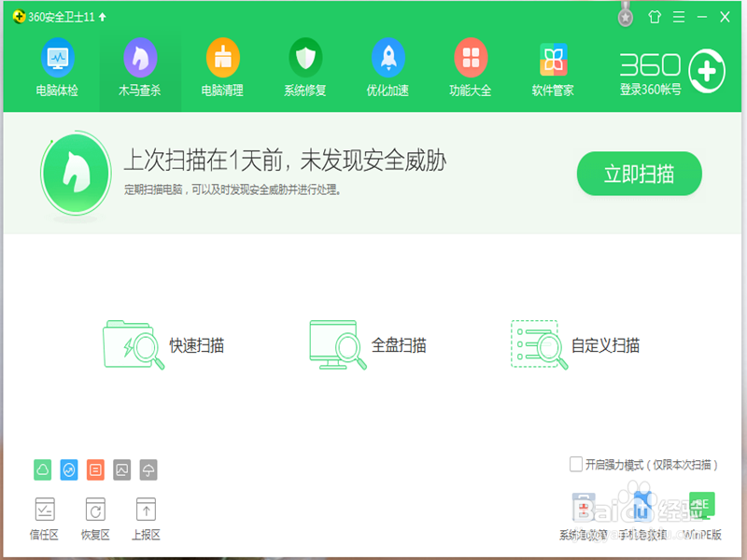Click the orange engine icon

(96, 470)
